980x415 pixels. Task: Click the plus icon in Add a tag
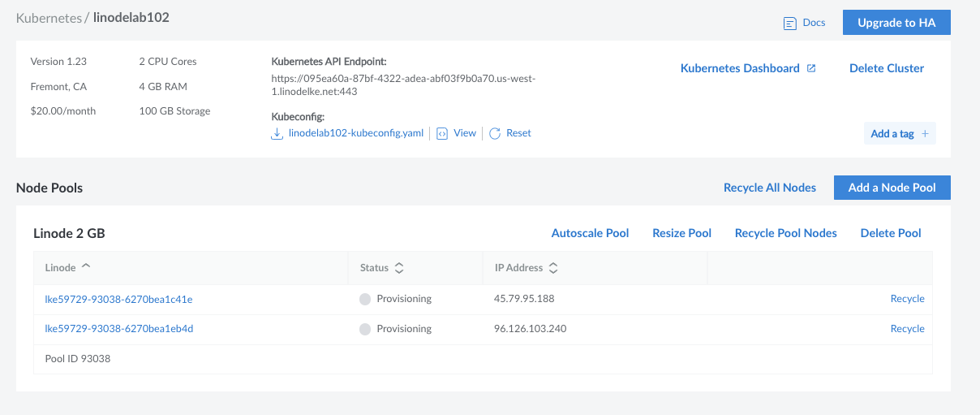pos(925,134)
